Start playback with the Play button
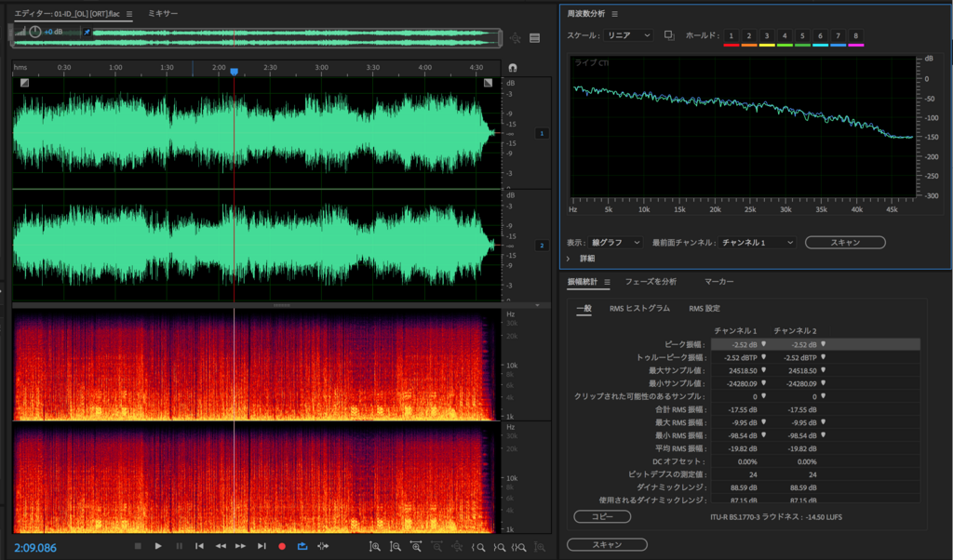This screenshot has height=560, width=953. [158, 546]
